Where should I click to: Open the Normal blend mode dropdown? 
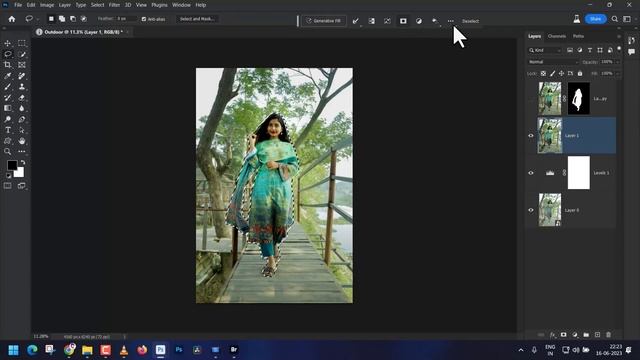(x=553, y=62)
